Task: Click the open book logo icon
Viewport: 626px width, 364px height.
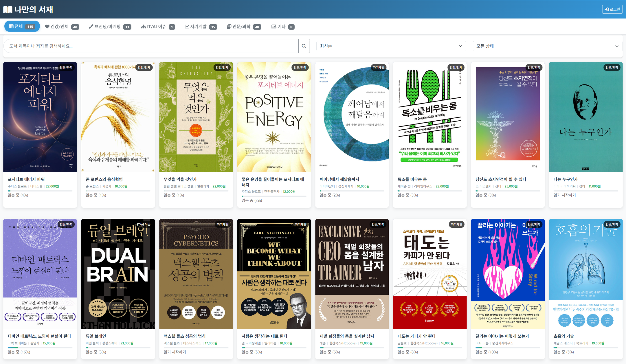Action: pyautogui.click(x=7, y=10)
